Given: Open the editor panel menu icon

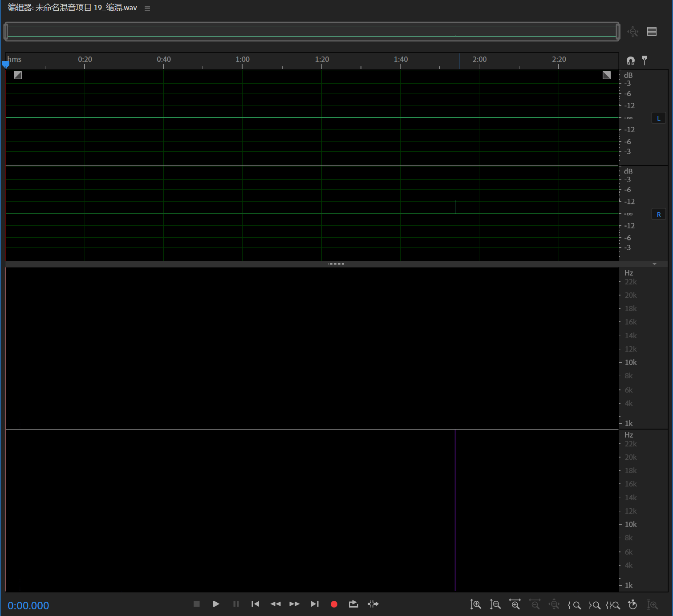Looking at the screenshot, I should [x=147, y=8].
